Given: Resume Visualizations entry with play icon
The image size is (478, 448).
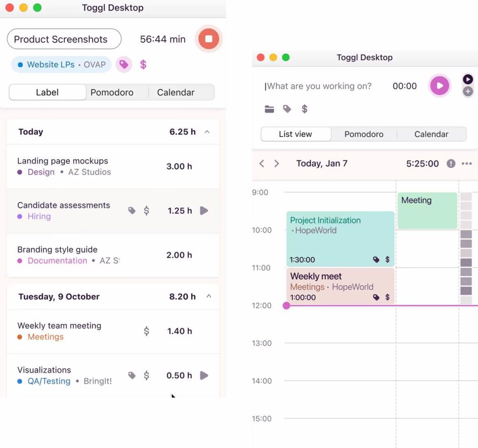Looking at the screenshot, I should [204, 376].
